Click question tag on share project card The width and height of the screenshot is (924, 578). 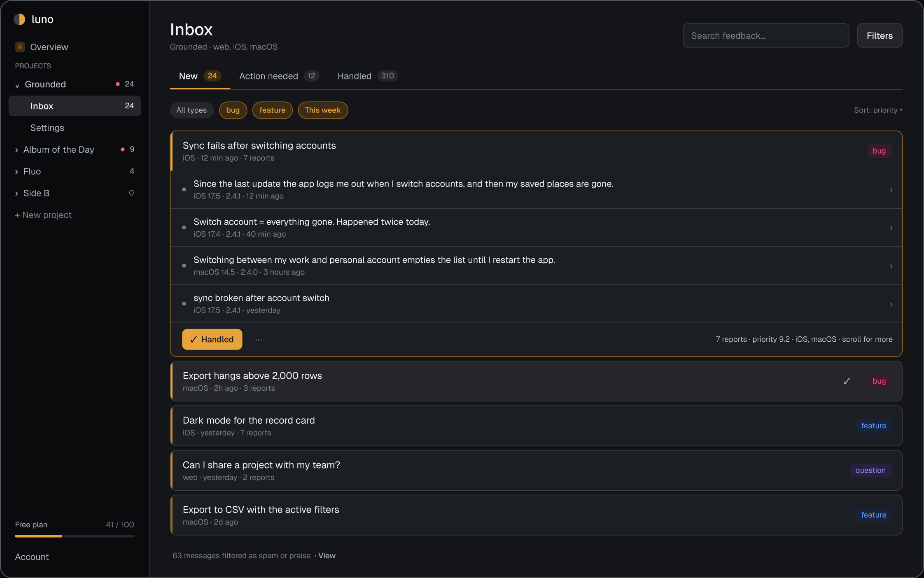click(x=870, y=470)
